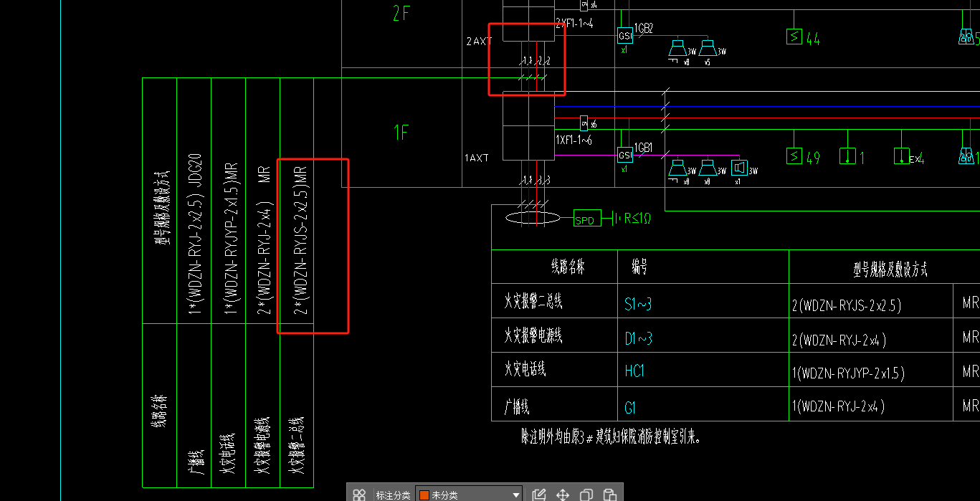Select the 2AXT junction box label
This screenshot has width=980, height=501.
(x=480, y=41)
